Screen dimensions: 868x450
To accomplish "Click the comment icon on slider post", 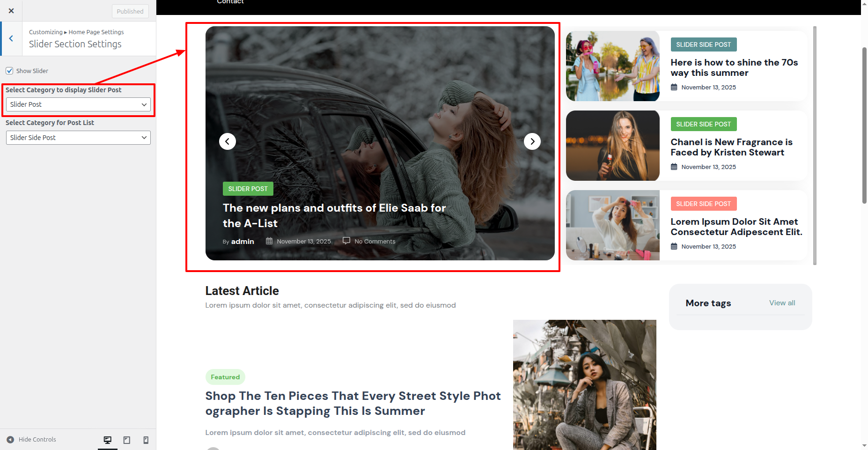I will coord(346,241).
